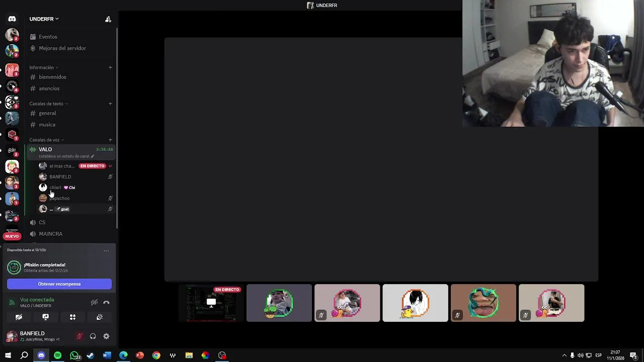Open Windows taskbar search

click(x=24, y=355)
